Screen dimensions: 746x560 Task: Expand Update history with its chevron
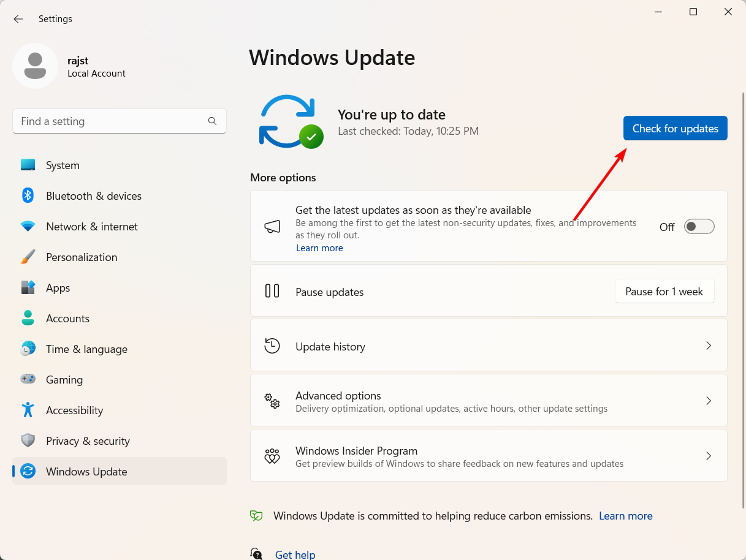(x=708, y=346)
